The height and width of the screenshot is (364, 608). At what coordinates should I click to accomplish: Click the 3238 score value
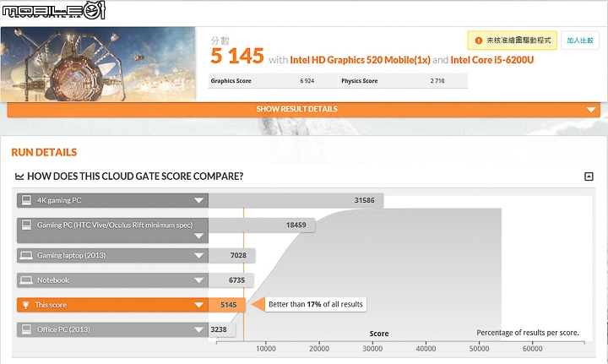pos(219,329)
